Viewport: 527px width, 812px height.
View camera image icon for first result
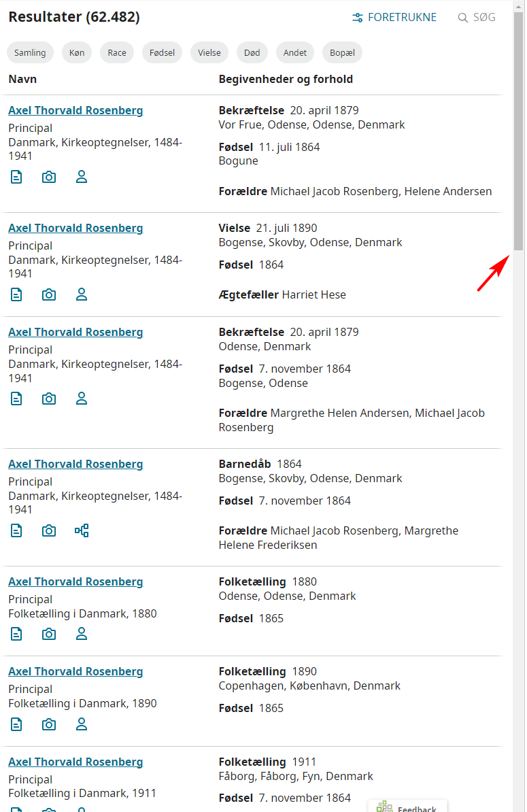click(49, 177)
